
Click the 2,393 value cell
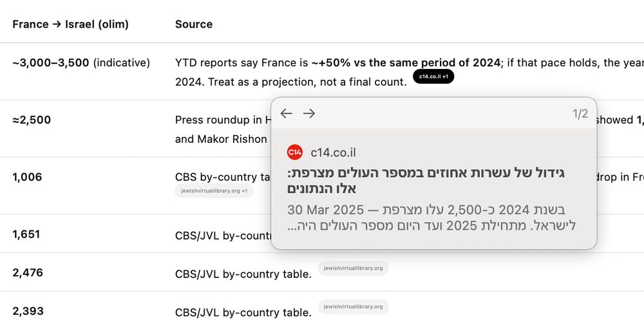click(x=28, y=311)
